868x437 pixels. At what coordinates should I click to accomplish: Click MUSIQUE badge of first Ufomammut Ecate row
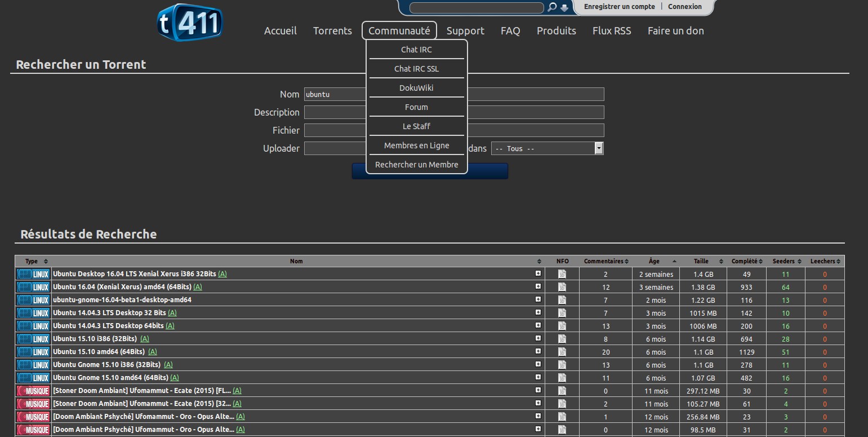33,391
